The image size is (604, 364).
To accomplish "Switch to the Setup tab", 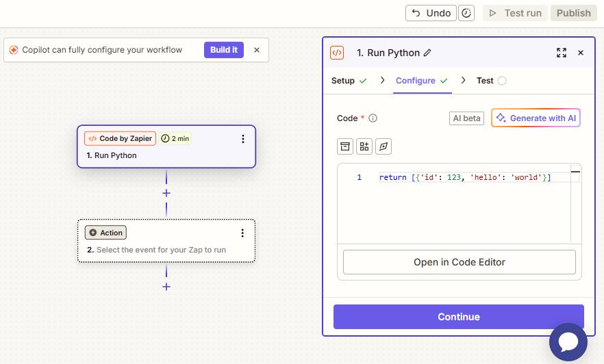I will 349,81.
